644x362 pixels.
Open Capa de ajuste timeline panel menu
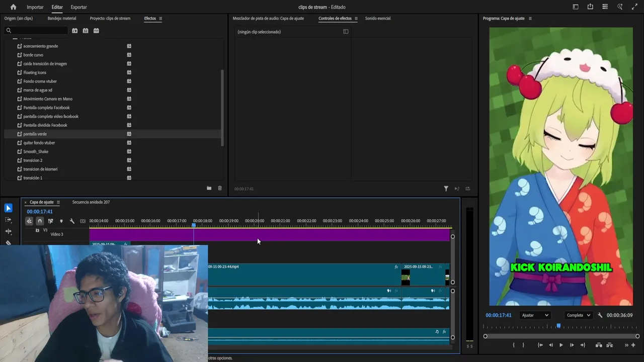pos(58,202)
